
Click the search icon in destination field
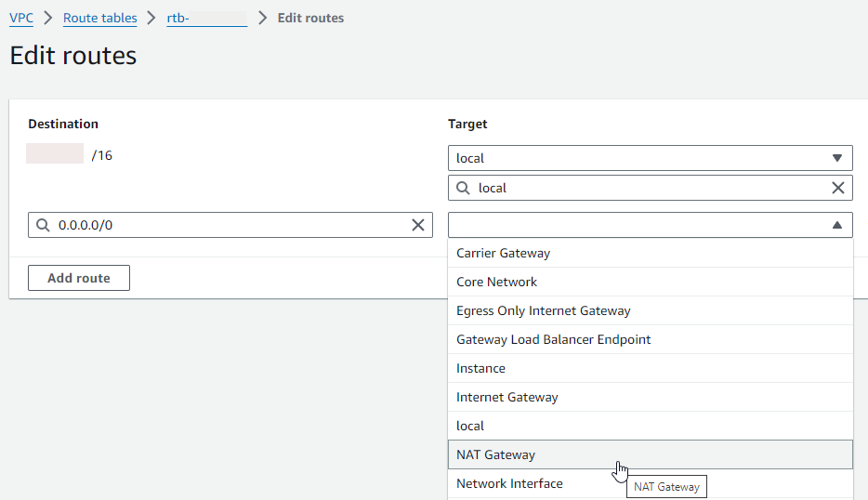(43, 225)
